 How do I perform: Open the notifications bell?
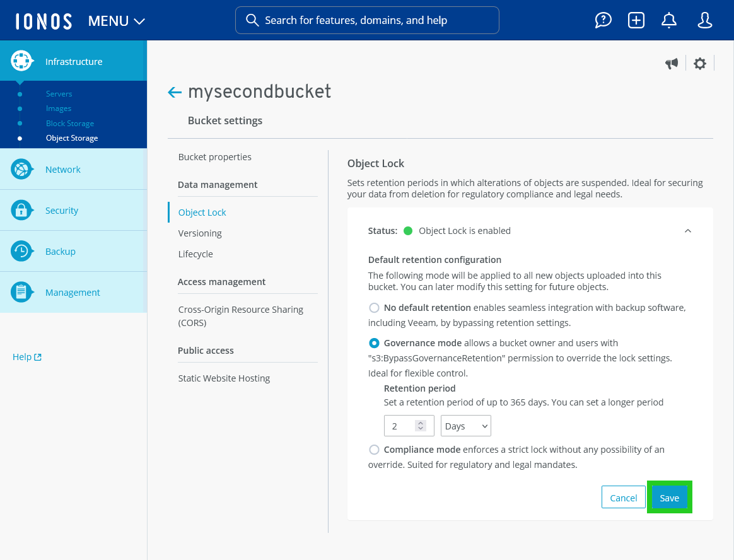click(x=668, y=20)
